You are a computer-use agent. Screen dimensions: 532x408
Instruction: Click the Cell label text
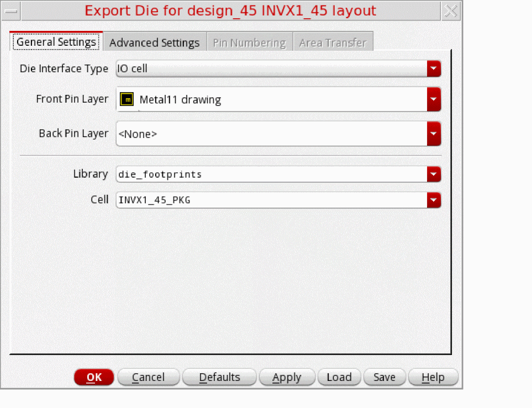click(99, 199)
